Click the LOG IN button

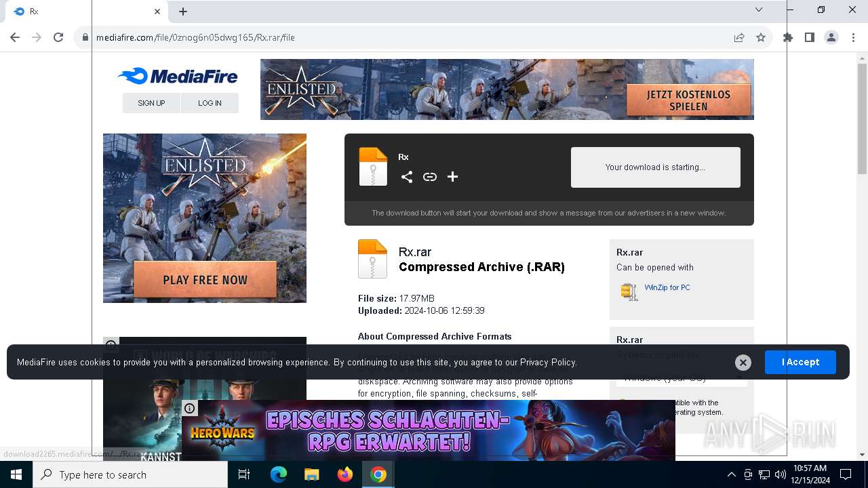point(210,103)
